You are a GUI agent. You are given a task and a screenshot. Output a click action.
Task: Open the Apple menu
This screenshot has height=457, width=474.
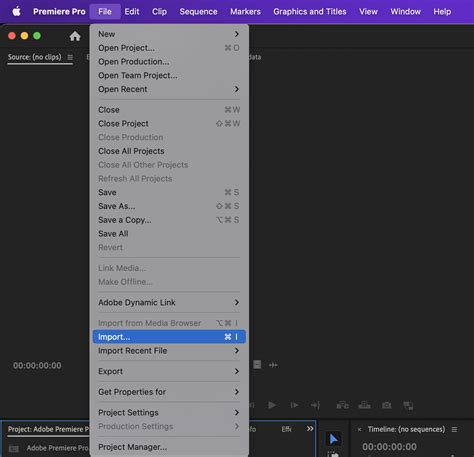pyautogui.click(x=16, y=12)
